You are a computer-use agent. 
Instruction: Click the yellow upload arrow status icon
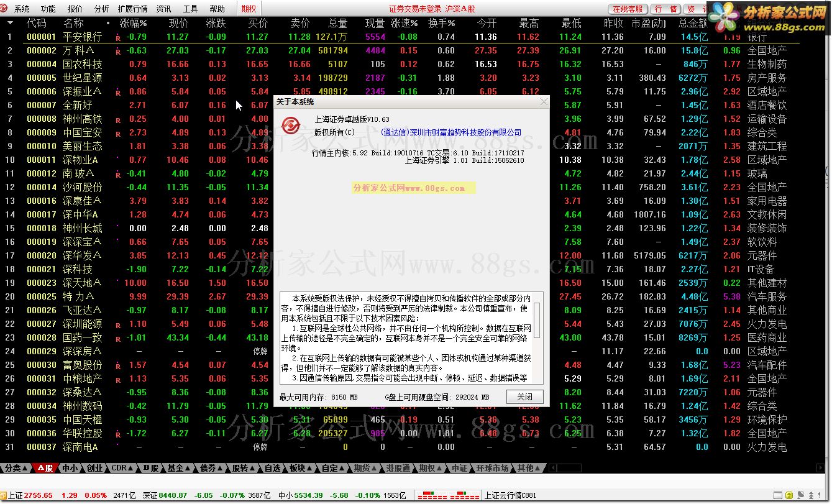click(x=789, y=495)
